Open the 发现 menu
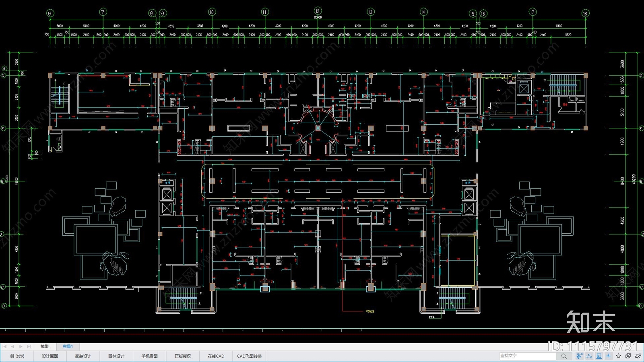Screen dimensions: 644x362 pyautogui.click(x=17, y=356)
